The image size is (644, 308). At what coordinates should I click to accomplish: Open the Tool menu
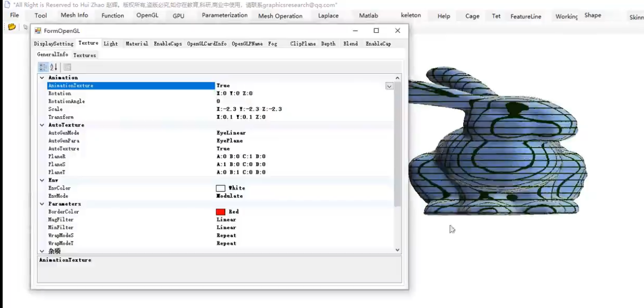[41, 15]
